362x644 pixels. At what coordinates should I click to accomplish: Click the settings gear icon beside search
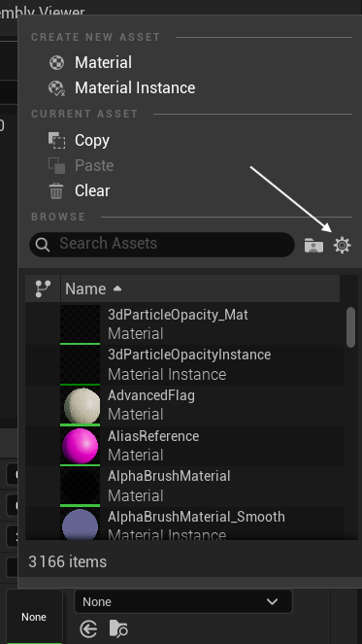342,245
